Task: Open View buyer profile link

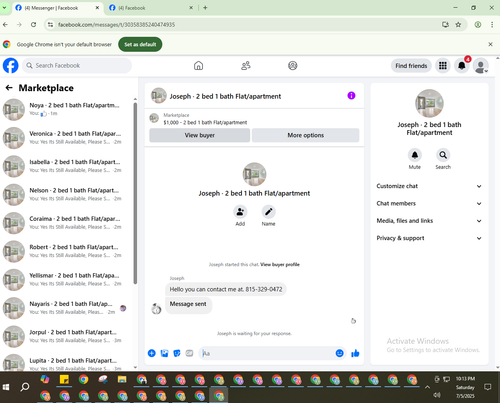Action: pos(280,264)
